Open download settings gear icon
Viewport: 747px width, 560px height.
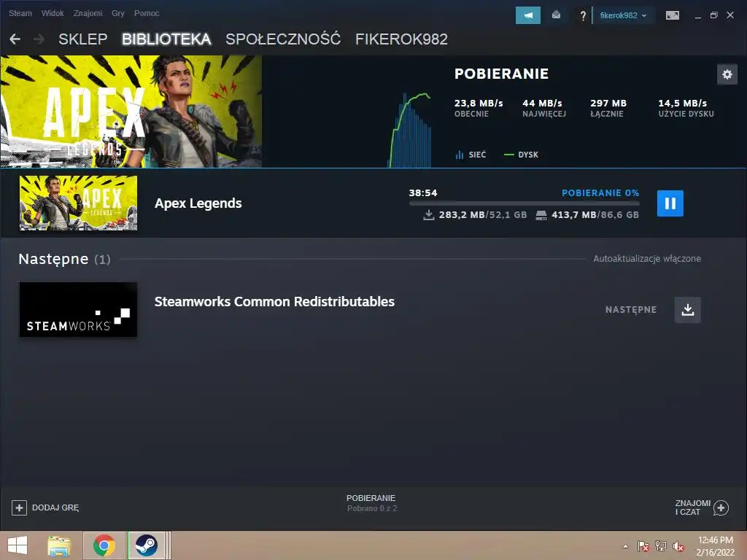(727, 74)
